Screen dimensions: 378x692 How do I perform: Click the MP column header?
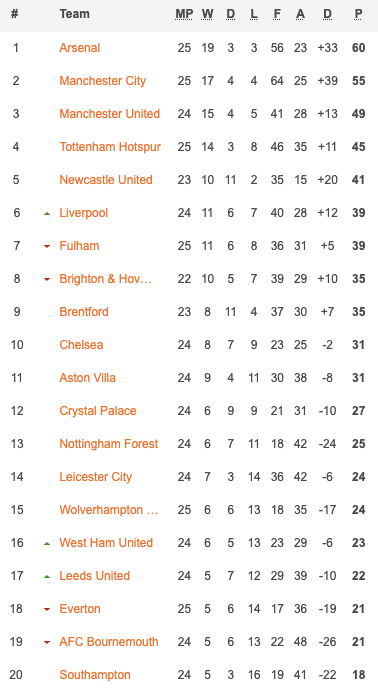point(184,14)
